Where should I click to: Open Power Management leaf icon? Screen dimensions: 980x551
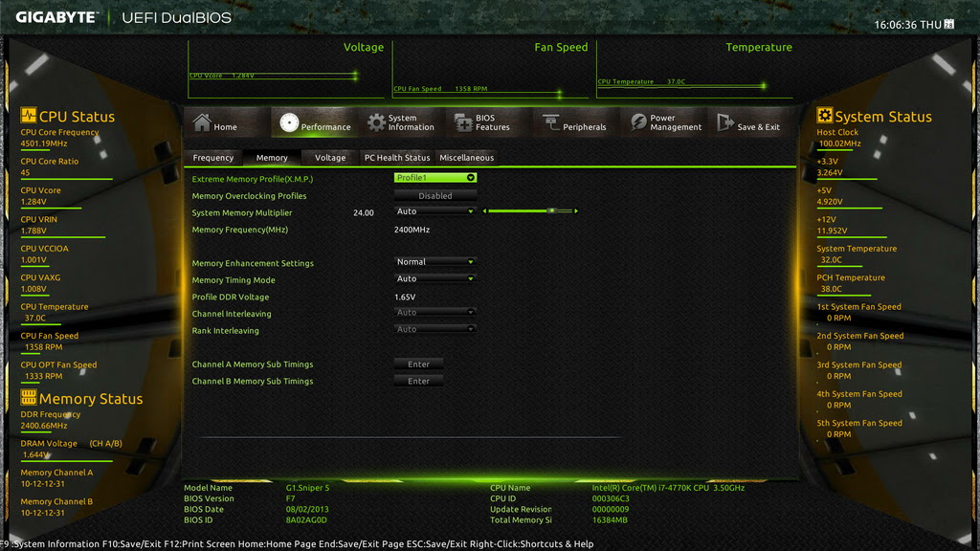click(638, 121)
